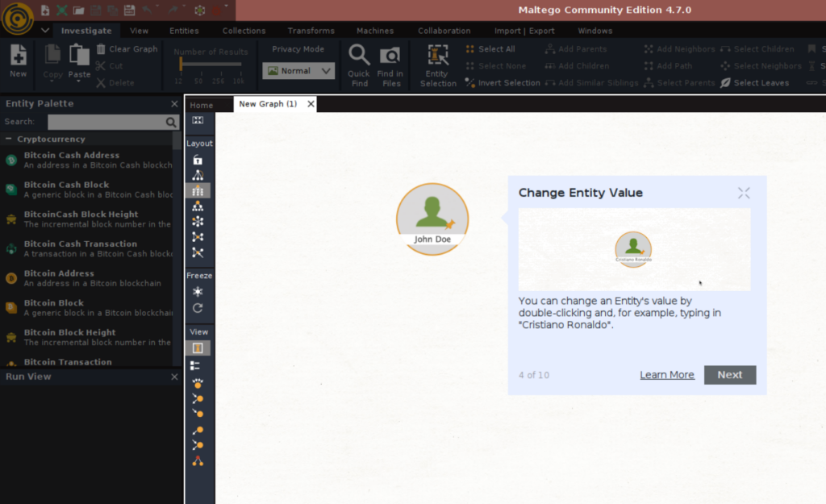Open the Windows ribbon tab

(x=594, y=31)
